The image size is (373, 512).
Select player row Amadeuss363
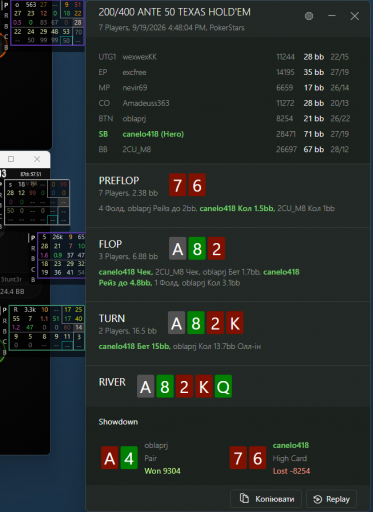[224, 103]
